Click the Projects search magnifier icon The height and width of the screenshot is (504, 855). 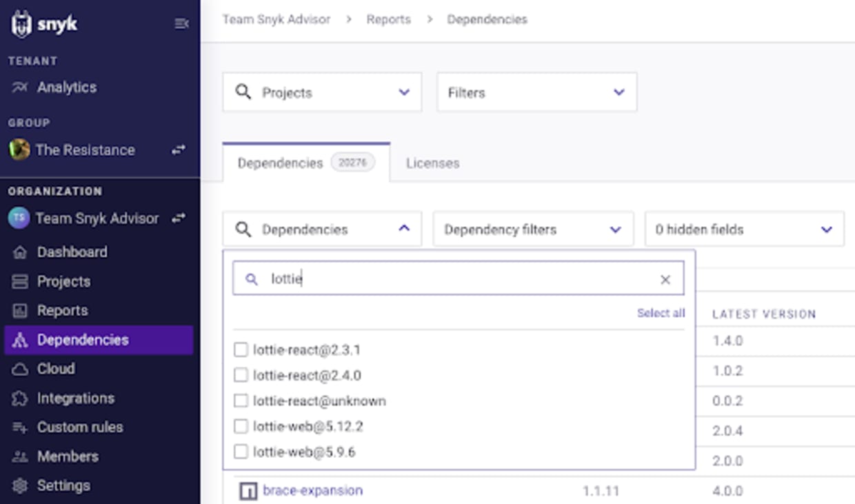pos(243,92)
